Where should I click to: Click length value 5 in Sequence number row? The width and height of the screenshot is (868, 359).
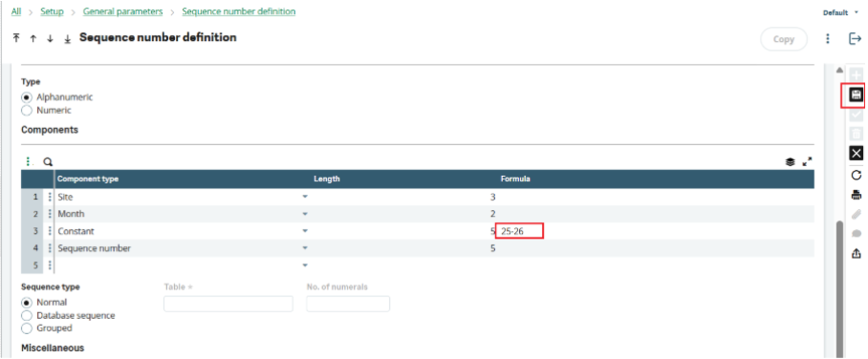pos(492,248)
